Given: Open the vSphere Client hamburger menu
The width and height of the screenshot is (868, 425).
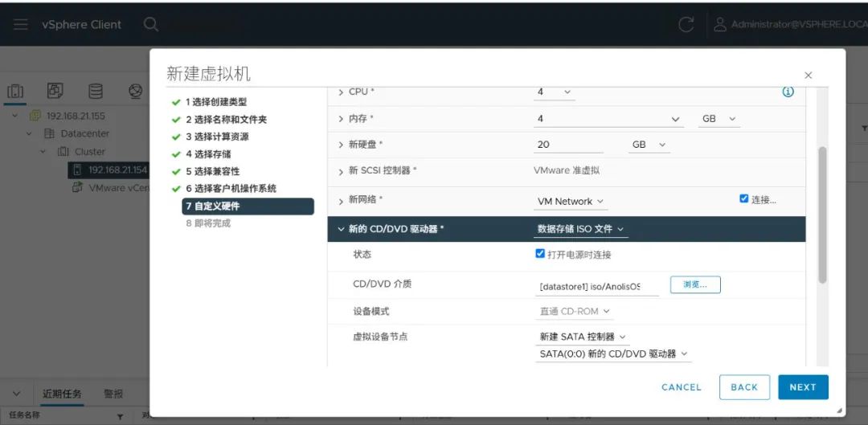Looking at the screenshot, I should point(21,24).
